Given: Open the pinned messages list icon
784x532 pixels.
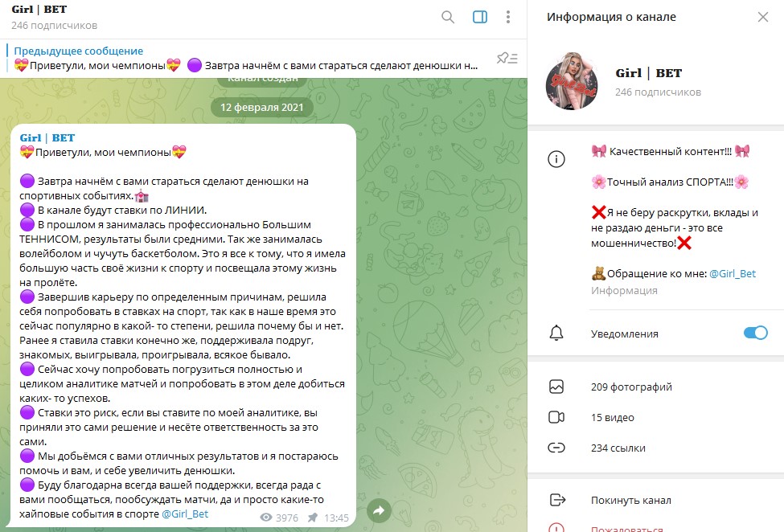Looking at the screenshot, I should tap(507, 58).
